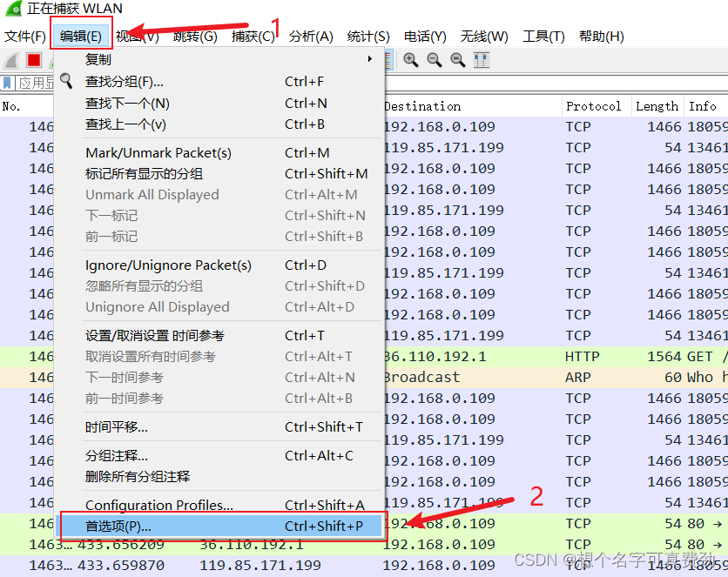Reset packet list text to normal size

(x=455, y=59)
